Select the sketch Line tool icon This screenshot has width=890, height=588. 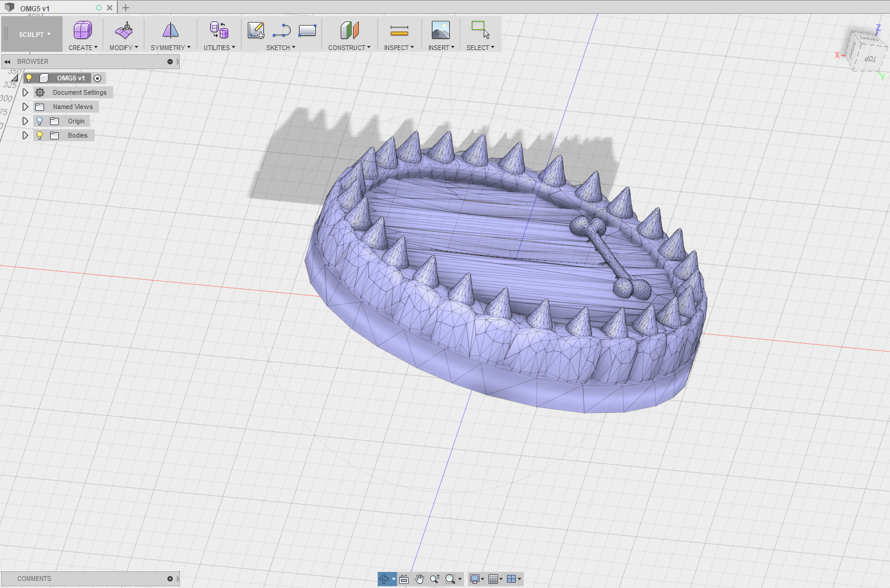281,30
